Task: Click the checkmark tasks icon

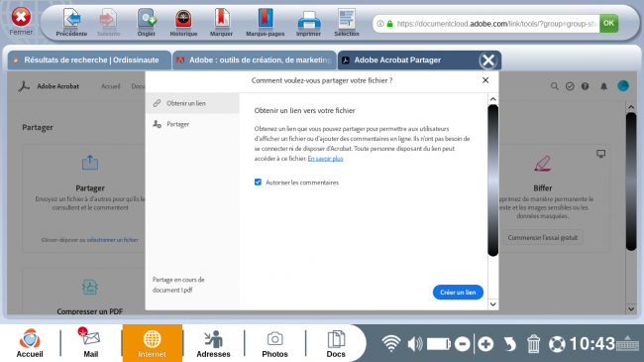Action: (570, 86)
